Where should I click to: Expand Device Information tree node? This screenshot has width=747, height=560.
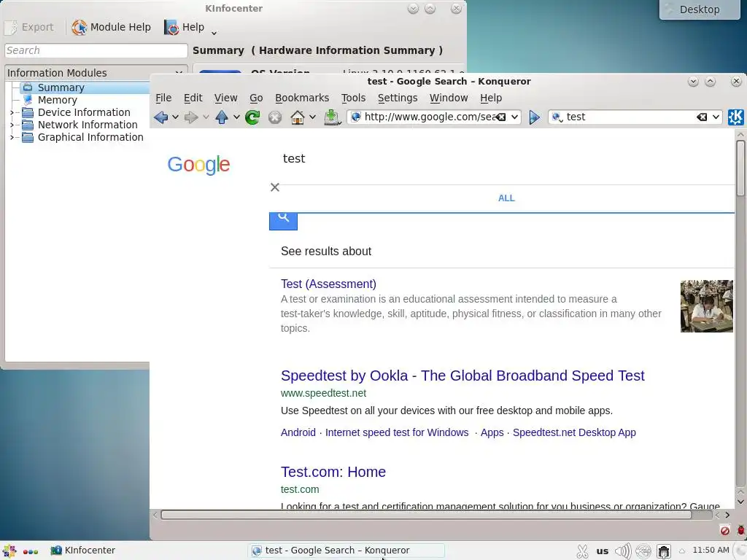[x=12, y=113]
